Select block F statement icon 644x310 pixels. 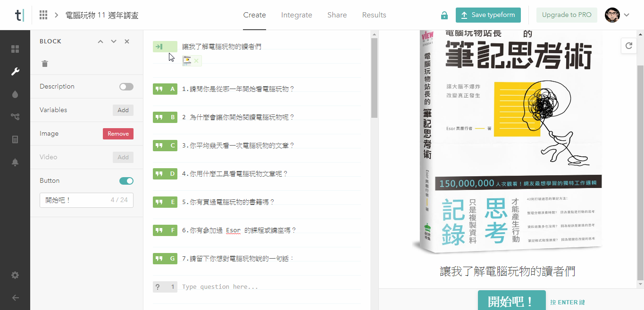tap(165, 230)
